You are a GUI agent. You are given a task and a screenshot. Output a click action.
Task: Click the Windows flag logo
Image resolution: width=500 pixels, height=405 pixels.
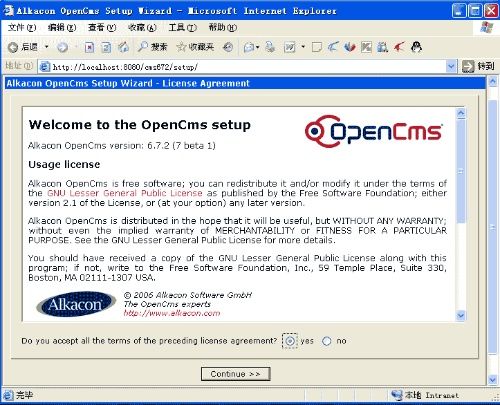(487, 27)
